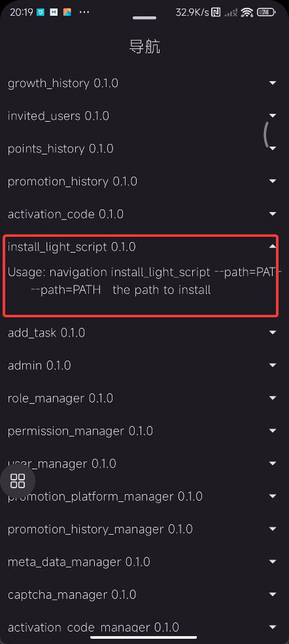Tap the 导航 title header
The image size is (289, 644).
coord(144,47)
